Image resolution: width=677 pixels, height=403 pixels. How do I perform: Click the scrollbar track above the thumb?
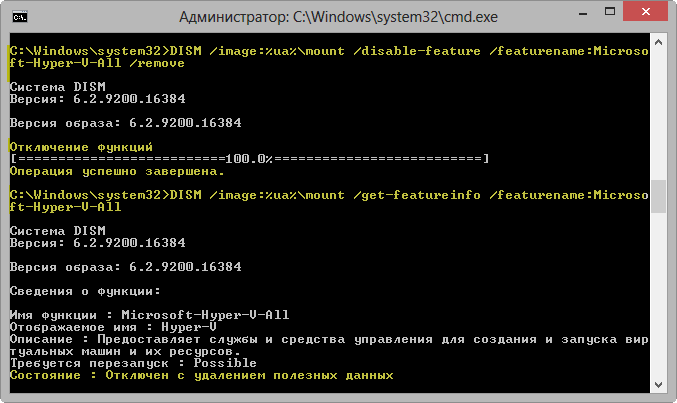click(658, 115)
